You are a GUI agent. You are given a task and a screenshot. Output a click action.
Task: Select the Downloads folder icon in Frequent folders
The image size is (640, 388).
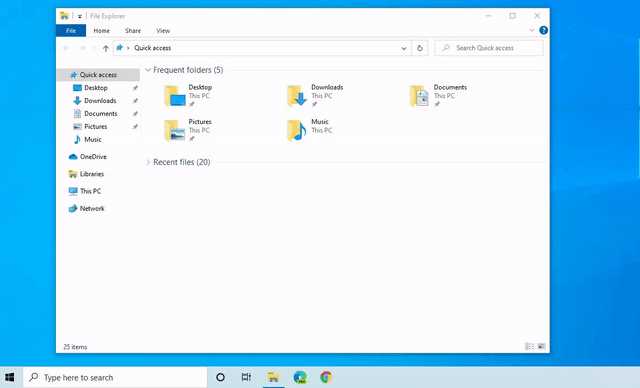pyautogui.click(x=297, y=96)
